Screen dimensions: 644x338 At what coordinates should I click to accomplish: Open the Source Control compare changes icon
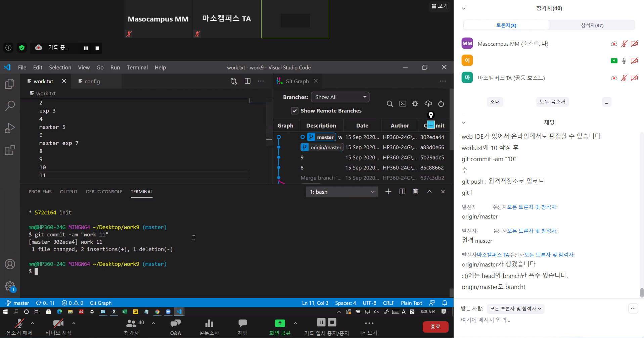point(234,81)
